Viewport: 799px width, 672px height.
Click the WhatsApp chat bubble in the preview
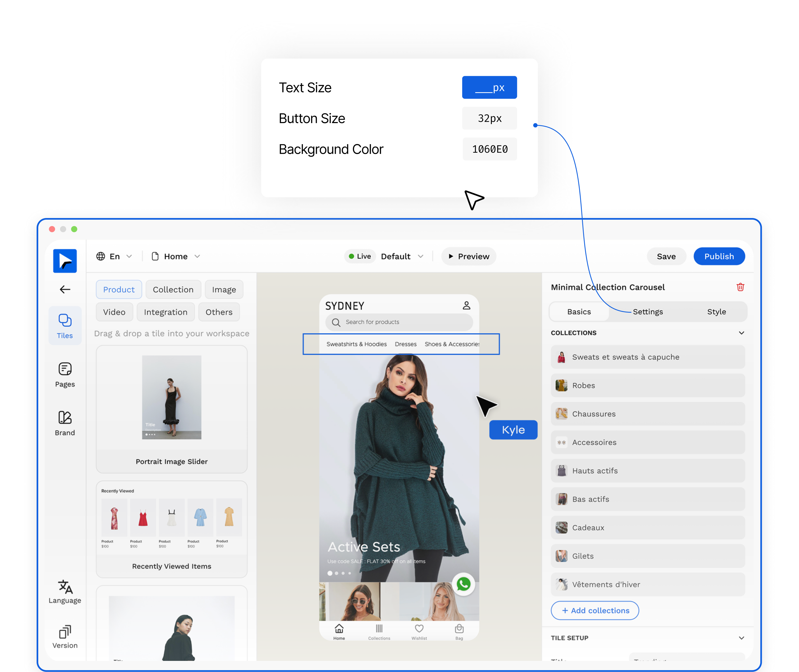pyautogui.click(x=463, y=584)
